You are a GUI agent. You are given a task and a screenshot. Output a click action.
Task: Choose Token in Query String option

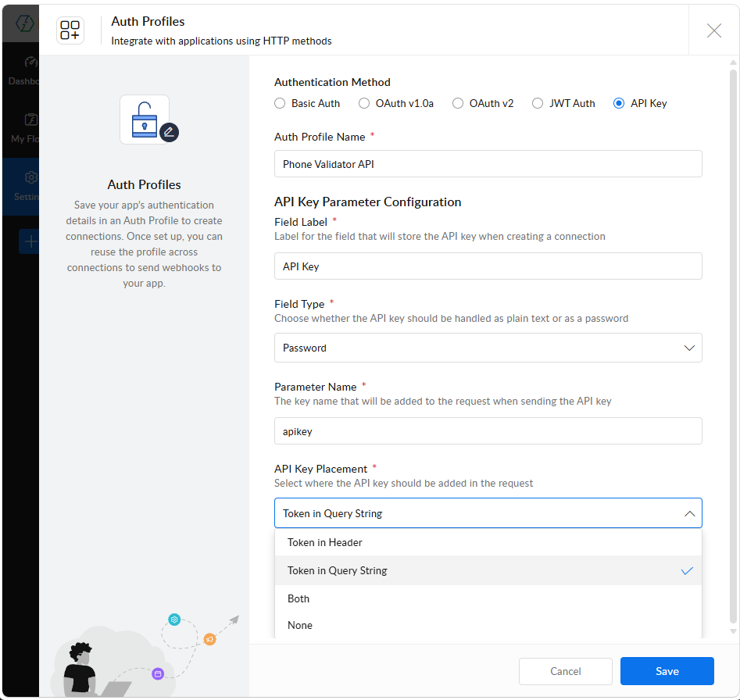488,571
